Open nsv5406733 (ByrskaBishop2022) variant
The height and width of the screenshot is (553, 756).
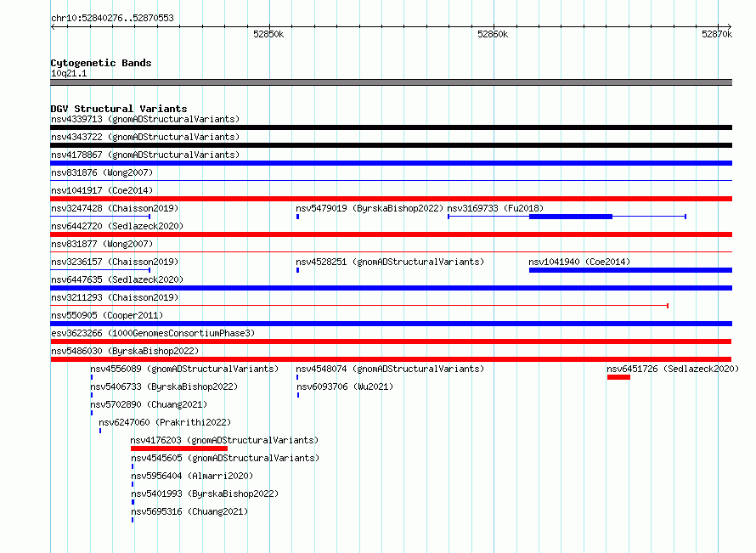tap(164, 387)
